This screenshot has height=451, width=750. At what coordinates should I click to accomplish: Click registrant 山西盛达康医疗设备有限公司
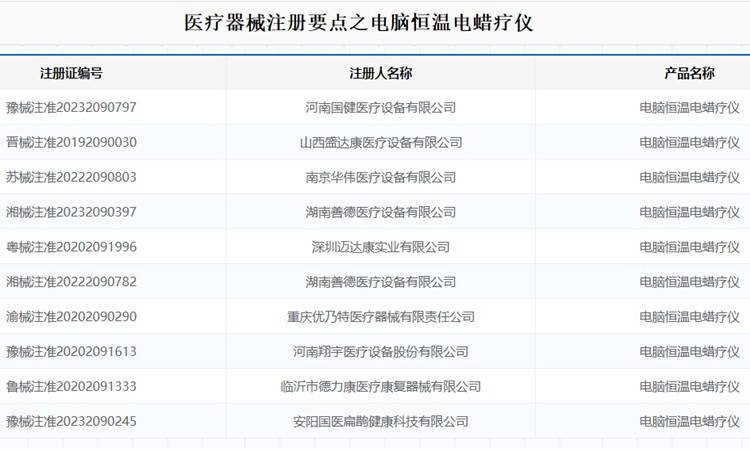381,142
